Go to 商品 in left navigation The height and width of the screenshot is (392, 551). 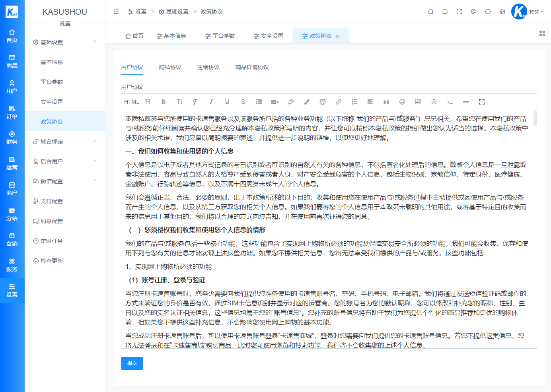point(12,62)
